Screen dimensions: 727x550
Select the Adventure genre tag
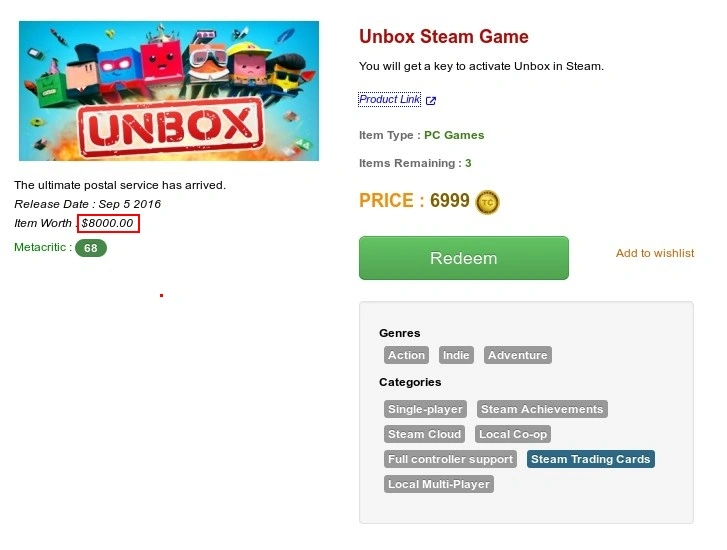517,355
